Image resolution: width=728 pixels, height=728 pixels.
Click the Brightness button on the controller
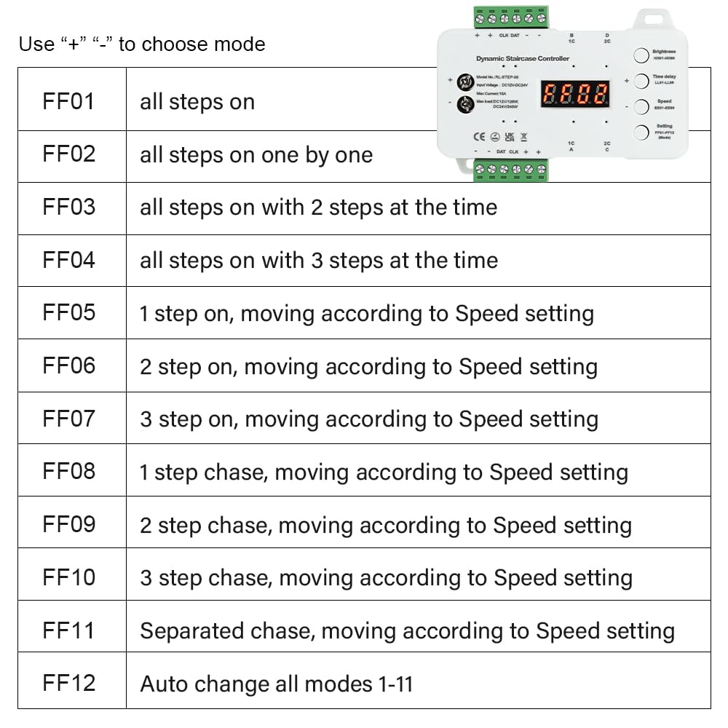pyautogui.click(x=641, y=55)
